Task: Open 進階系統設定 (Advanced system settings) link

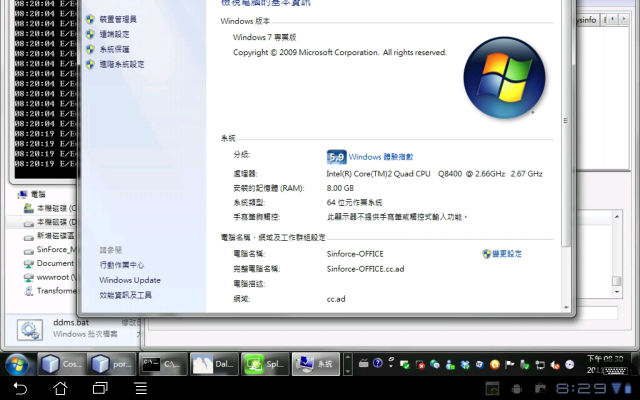Action: 122,64
